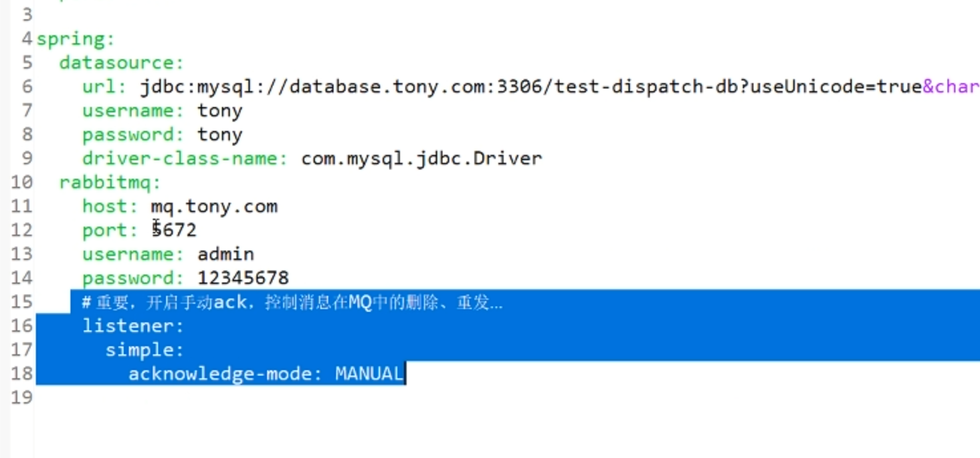Click line number 19 in gutter
The height and width of the screenshot is (458, 980).
(x=21, y=398)
